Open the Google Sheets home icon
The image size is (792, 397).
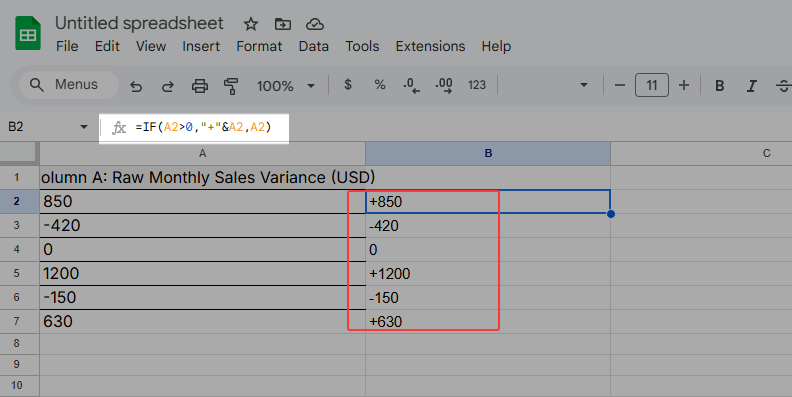pos(28,33)
